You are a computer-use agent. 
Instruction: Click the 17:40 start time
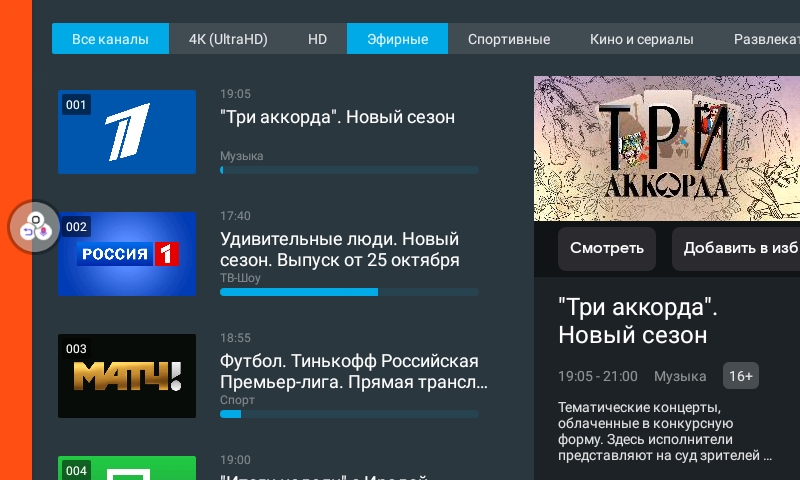click(x=235, y=216)
